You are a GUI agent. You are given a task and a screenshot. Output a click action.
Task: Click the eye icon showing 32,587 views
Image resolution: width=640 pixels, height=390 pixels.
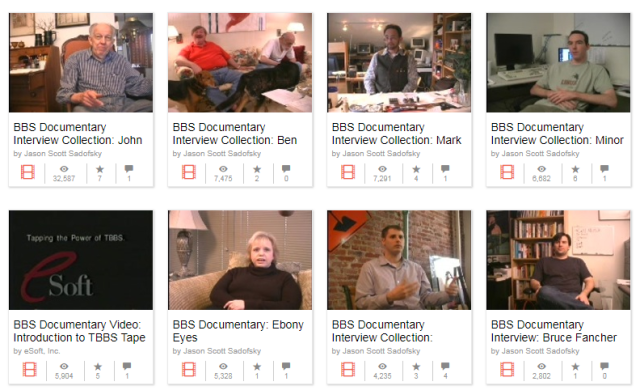(64, 169)
